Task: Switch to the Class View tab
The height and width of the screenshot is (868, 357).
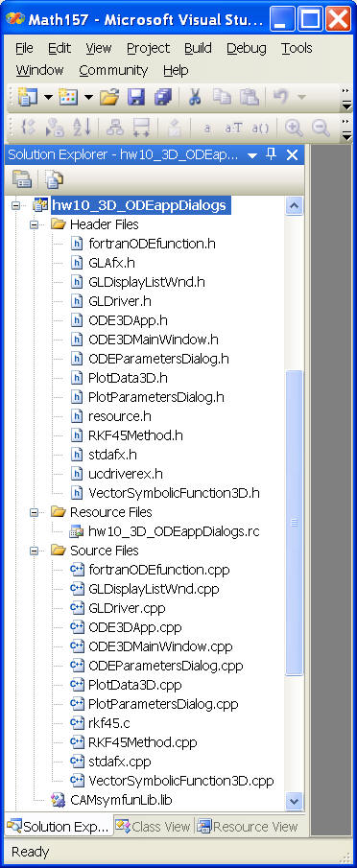Action: (154, 827)
